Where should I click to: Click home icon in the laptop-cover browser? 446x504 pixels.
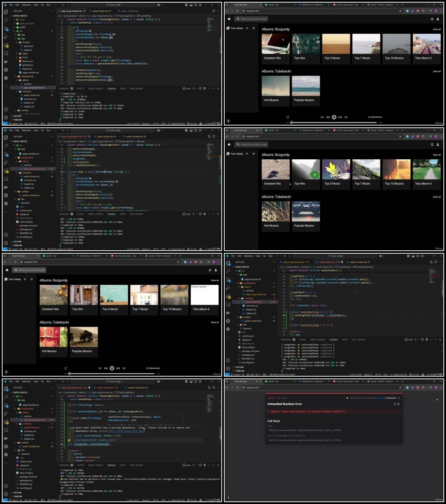point(229,19)
